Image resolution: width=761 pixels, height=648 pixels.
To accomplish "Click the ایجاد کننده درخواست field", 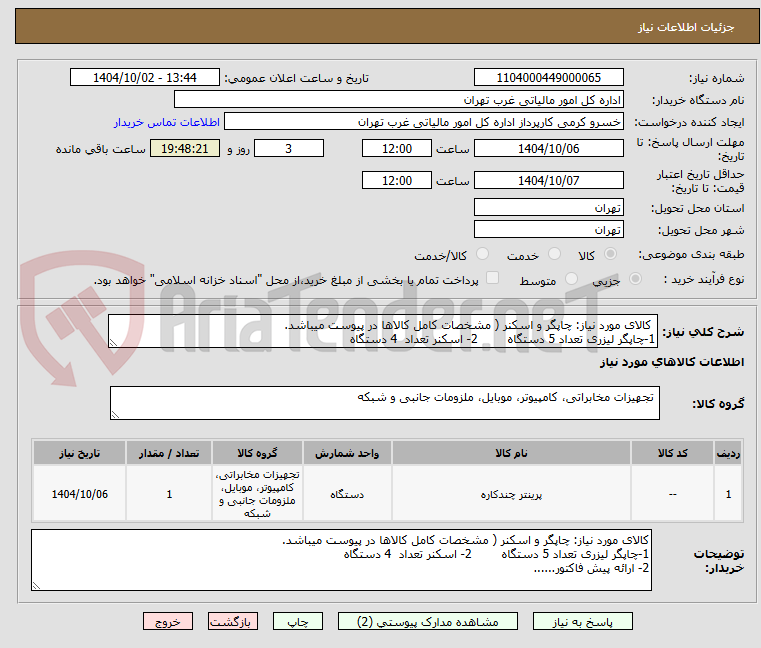I will point(424,122).
